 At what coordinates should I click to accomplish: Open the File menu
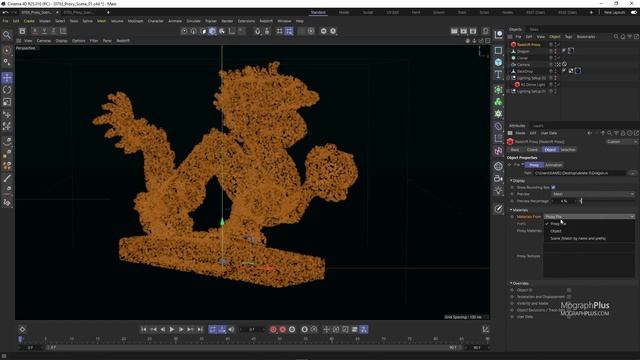tap(5, 21)
